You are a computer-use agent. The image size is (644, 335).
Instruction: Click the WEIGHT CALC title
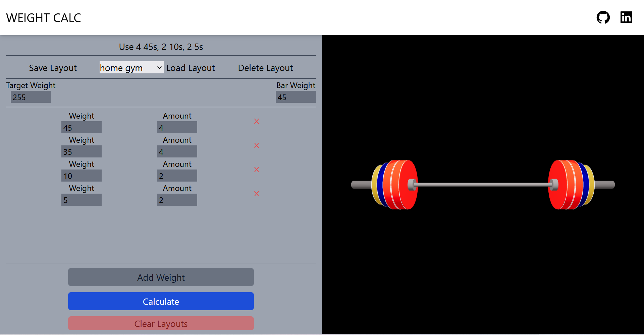pos(44,18)
